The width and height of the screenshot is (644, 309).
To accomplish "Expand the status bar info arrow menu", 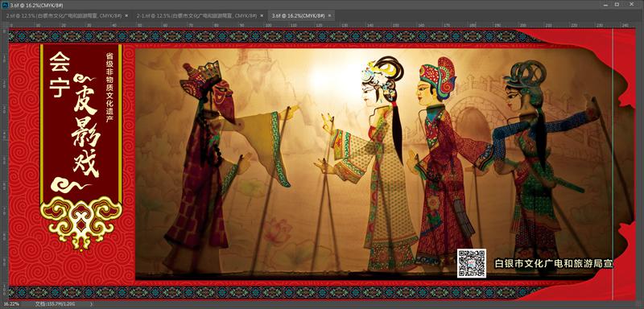I will [x=91, y=304].
